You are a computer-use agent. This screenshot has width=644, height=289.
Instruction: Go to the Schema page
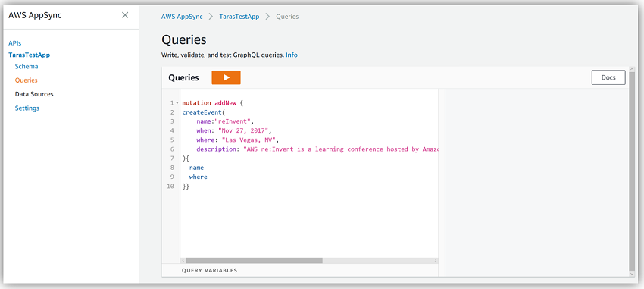(27, 66)
